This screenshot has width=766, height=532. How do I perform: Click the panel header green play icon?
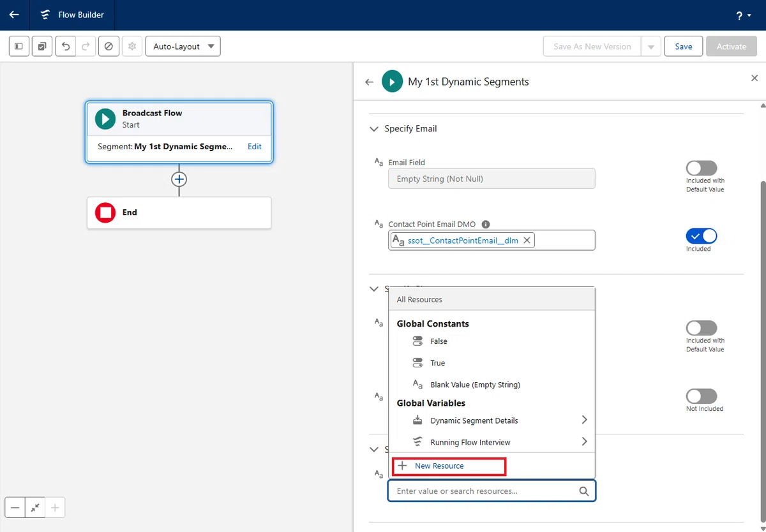392,82
